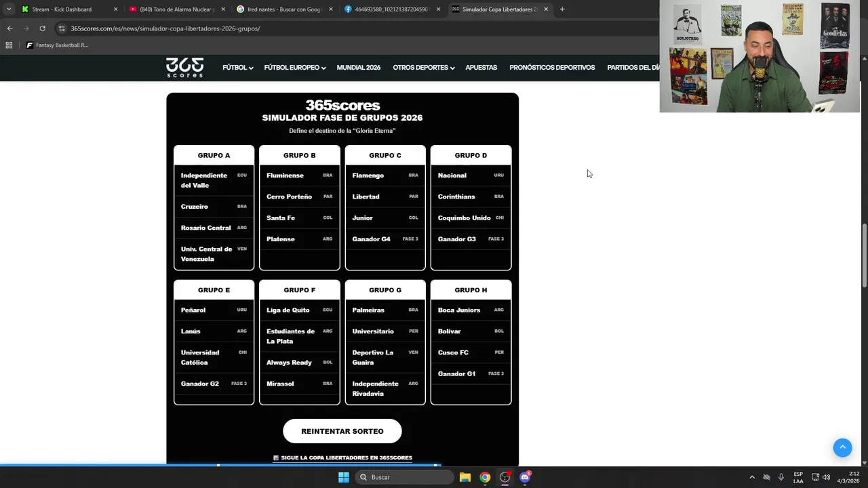This screenshot has width=868, height=488.
Task: Select Cusco FC in Grupo H
Action: [x=471, y=352]
